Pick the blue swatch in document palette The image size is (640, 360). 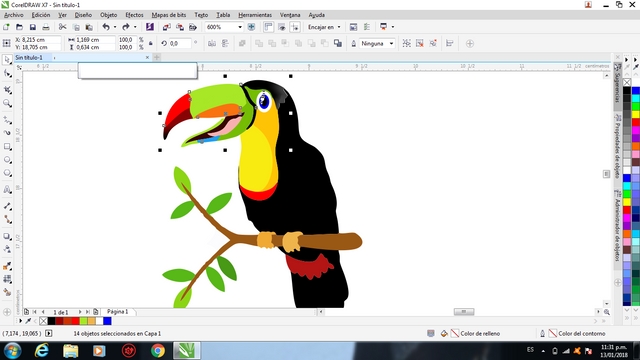coord(107,321)
